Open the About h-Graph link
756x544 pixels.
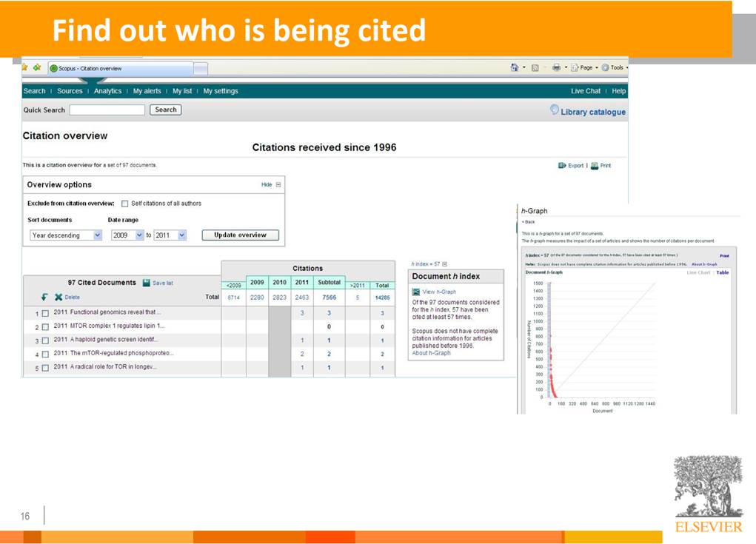[431, 353]
